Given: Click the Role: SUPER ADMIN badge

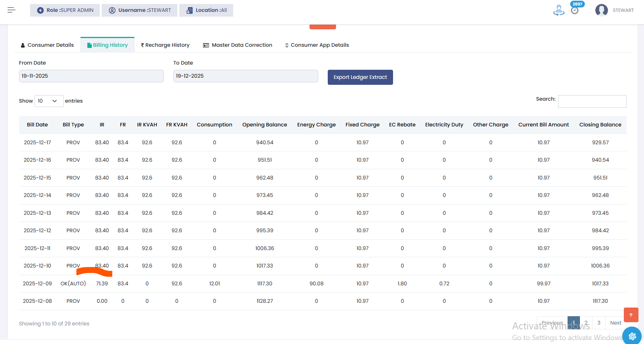Looking at the screenshot, I should [x=65, y=10].
